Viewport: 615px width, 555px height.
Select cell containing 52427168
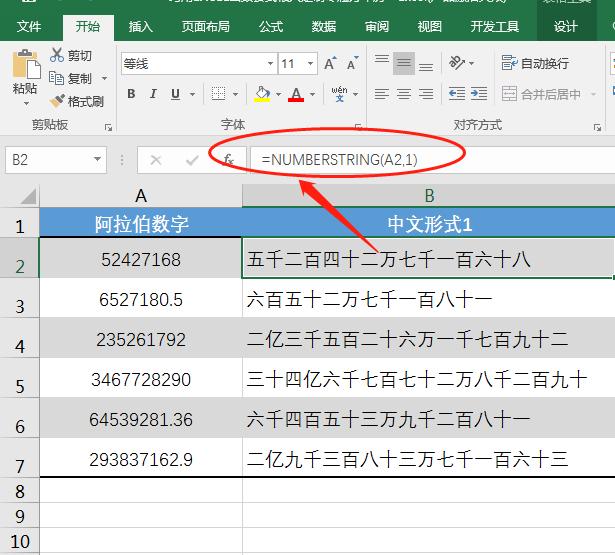(141, 260)
